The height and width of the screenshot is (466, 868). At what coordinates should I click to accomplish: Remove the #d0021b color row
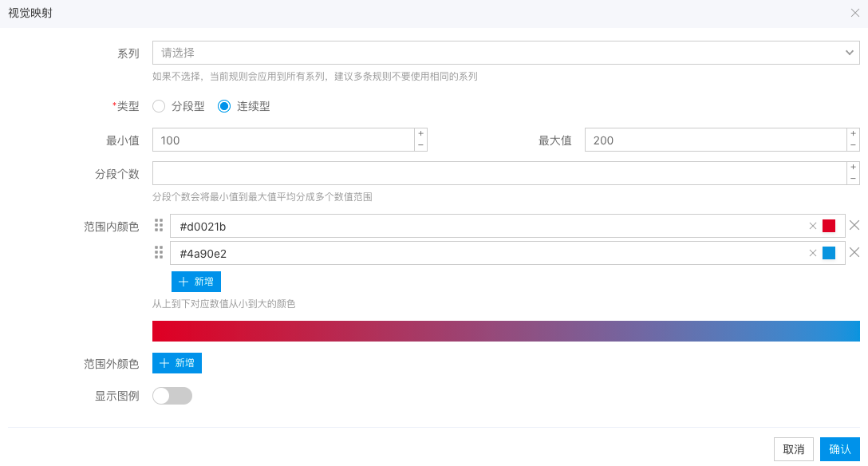tap(854, 226)
